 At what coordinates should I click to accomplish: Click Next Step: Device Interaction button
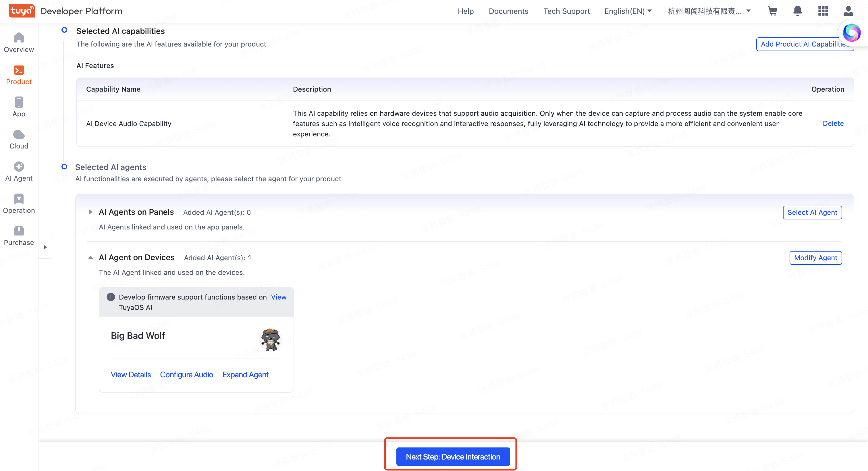coord(453,457)
